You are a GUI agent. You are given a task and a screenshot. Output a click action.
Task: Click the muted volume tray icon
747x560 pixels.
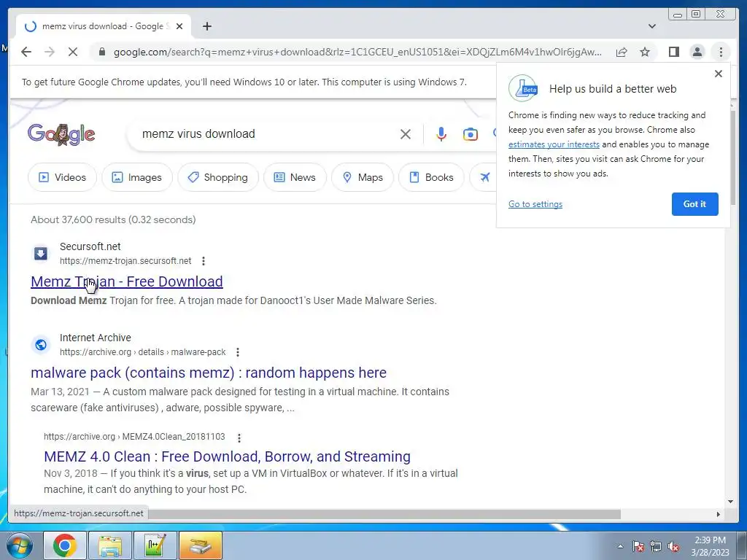673,546
